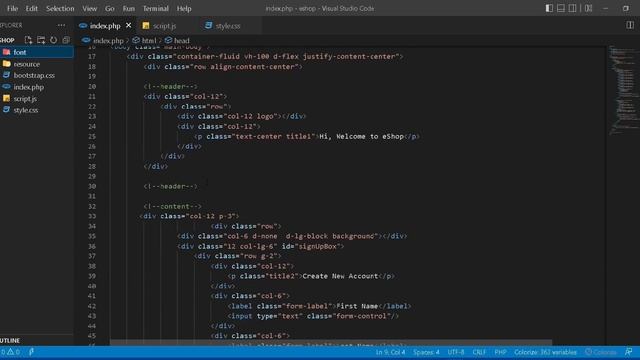Click the first <!--header--> comment line
Viewport: 640px width, 360px height.
(170, 87)
